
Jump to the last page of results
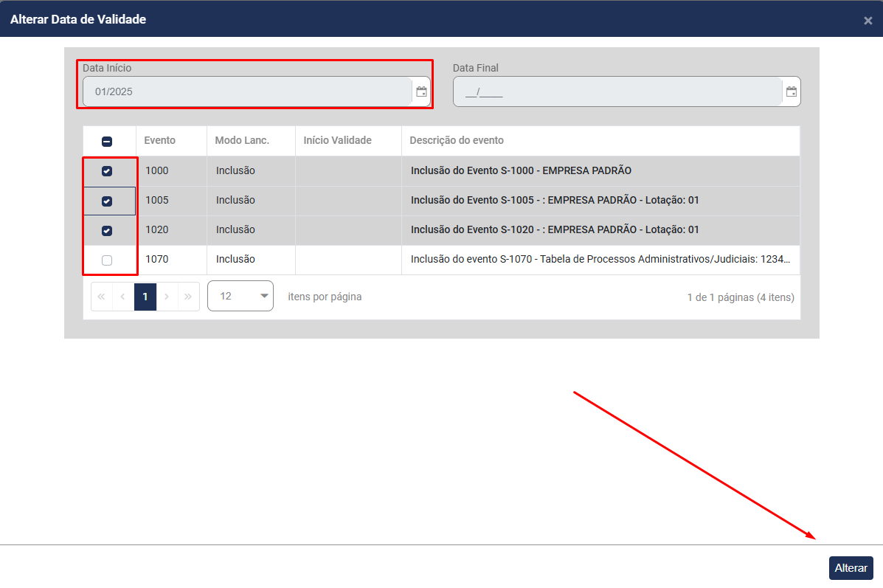[x=188, y=297]
